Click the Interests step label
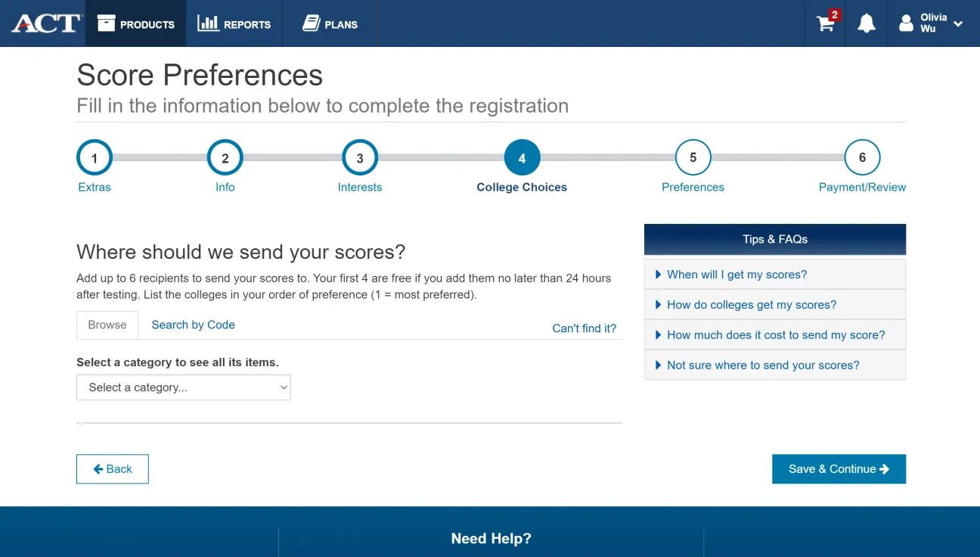Screen dimensions: 980x557 [x=360, y=187]
